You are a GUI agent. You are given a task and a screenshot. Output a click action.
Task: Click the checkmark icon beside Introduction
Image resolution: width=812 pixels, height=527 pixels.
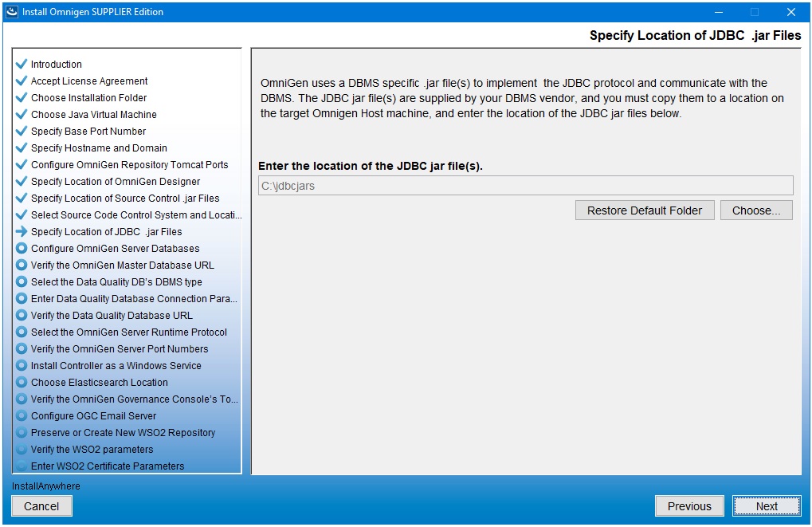pyautogui.click(x=22, y=64)
